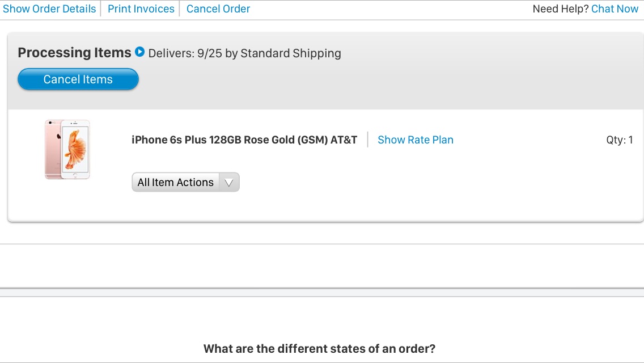Open the Show Order Details link
The height and width of the screenshot is (363, 644).
(x=49, y=9)
